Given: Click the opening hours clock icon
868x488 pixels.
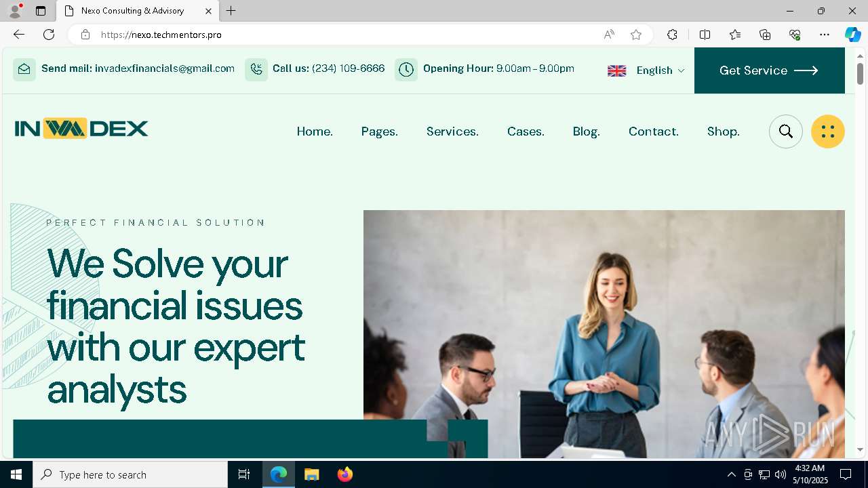Looking at the screenshot, I should [406, 69].
